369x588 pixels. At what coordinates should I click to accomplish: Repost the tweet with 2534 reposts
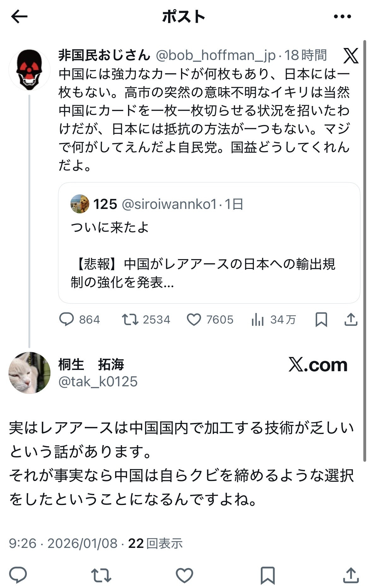click(x=146, y=319)
